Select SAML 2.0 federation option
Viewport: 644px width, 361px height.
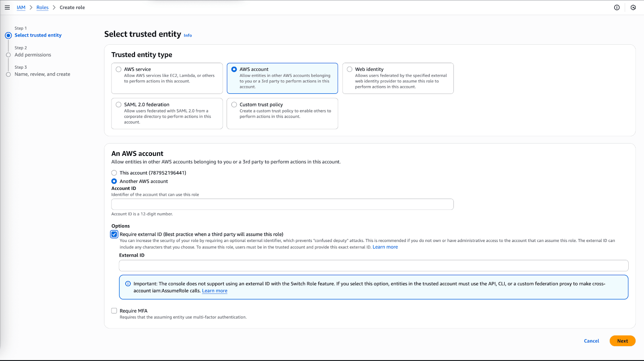pos(118,104)
